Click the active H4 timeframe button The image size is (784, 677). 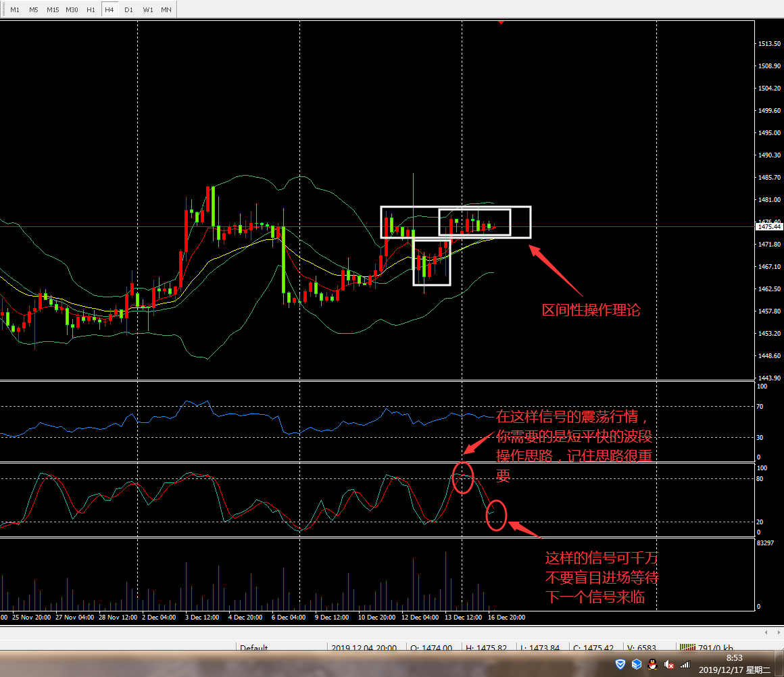coord(109,10)
